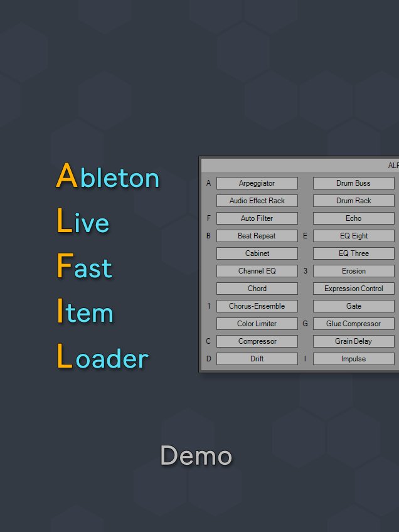Screen dimensions: 399x532
Task: Click the Color Limiter button
Action: (257, 324)
